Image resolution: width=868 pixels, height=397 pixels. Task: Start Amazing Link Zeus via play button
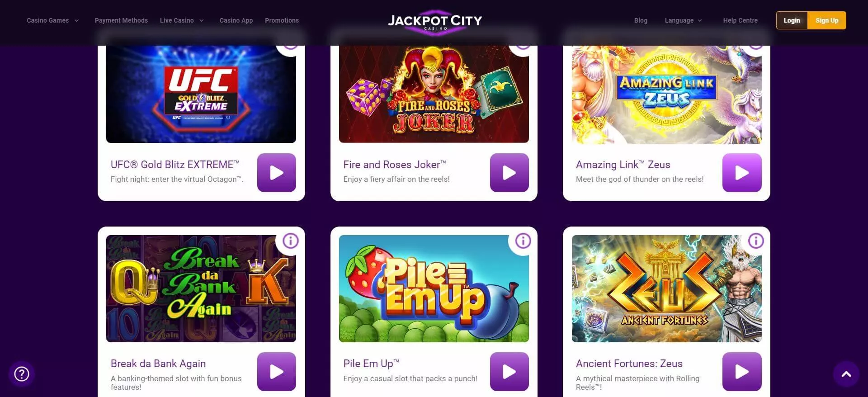pos(742,173)
